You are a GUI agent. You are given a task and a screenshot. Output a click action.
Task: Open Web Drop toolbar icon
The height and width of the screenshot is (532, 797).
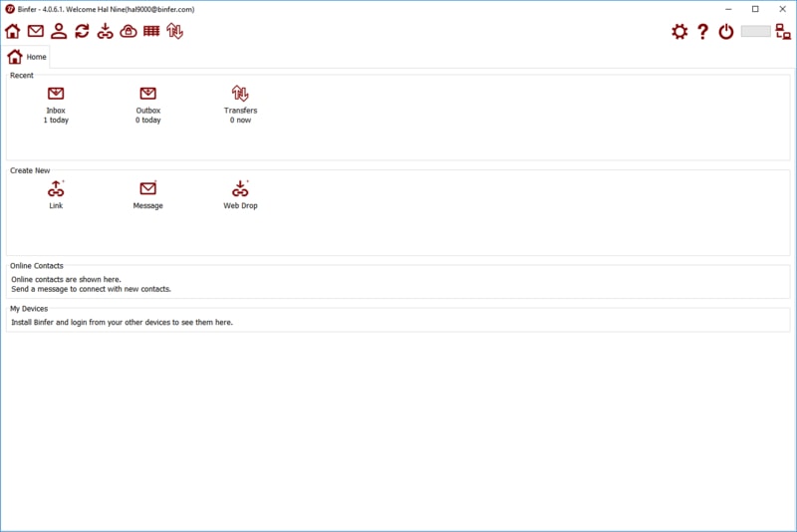point(106,32)
